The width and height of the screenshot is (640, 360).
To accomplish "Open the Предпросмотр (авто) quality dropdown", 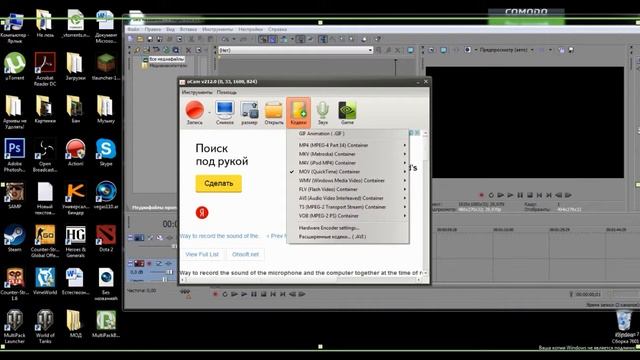I will 532,50.
